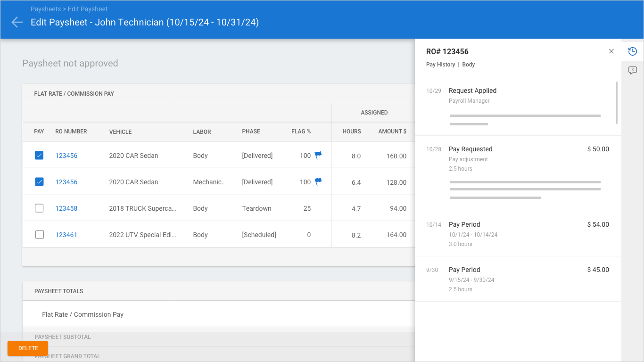Select the 10/28 Pay Requested entry
This screenshot has width=644, height=362.
click(471, 149)
